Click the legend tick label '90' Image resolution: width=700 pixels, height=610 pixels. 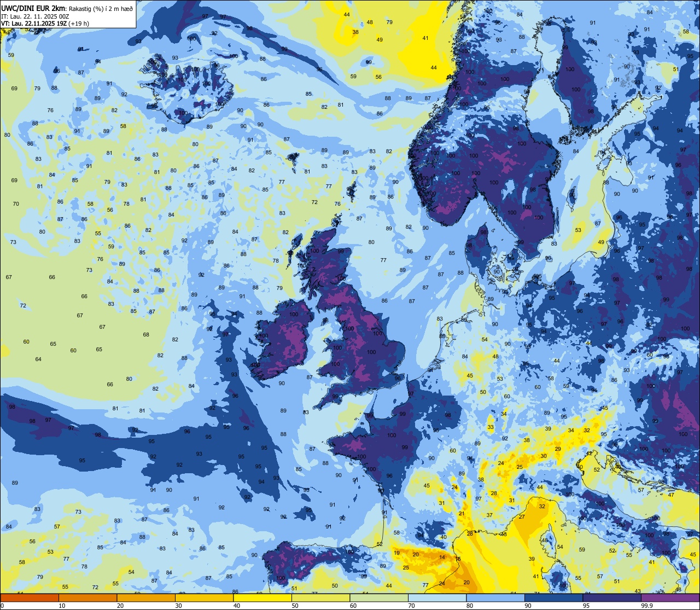[528, 606]
